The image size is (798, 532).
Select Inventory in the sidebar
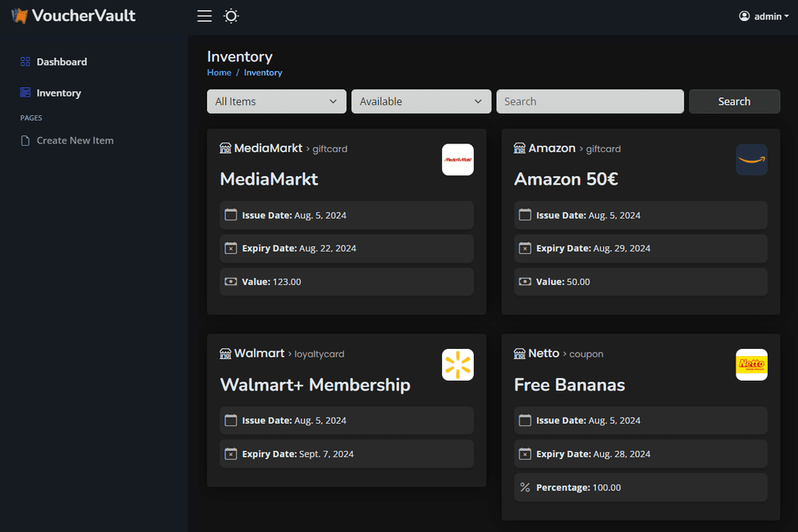(58, 93)
